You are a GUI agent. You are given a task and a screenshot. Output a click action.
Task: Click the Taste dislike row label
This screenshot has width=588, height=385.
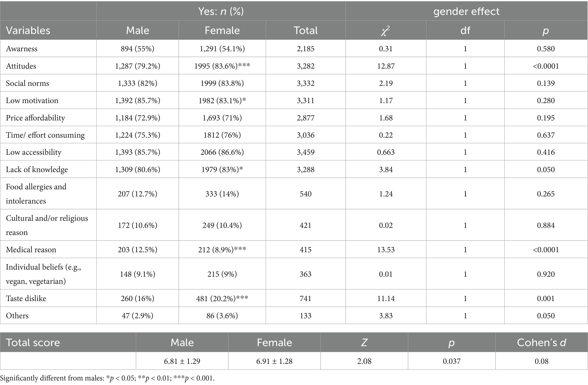click(26, 298)
